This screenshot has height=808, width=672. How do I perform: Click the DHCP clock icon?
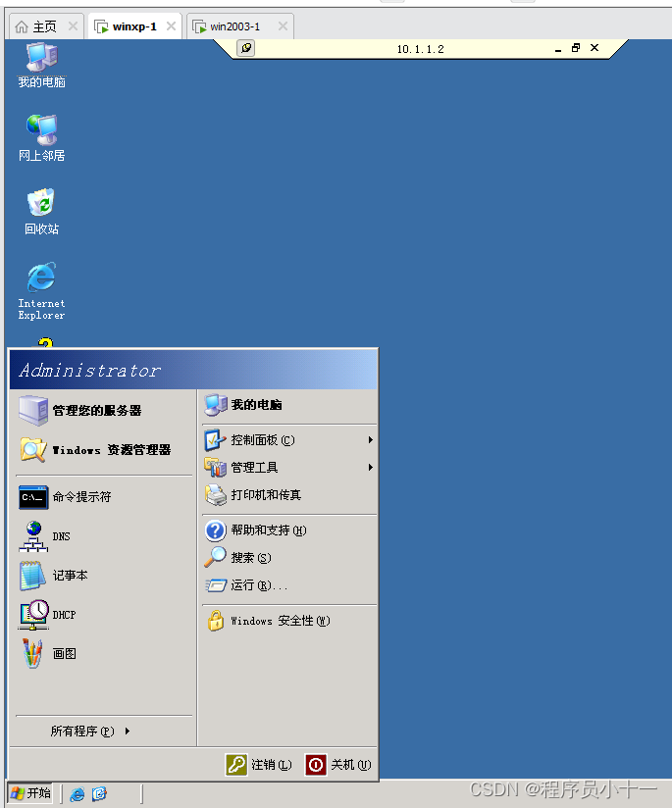pos(33,614)
